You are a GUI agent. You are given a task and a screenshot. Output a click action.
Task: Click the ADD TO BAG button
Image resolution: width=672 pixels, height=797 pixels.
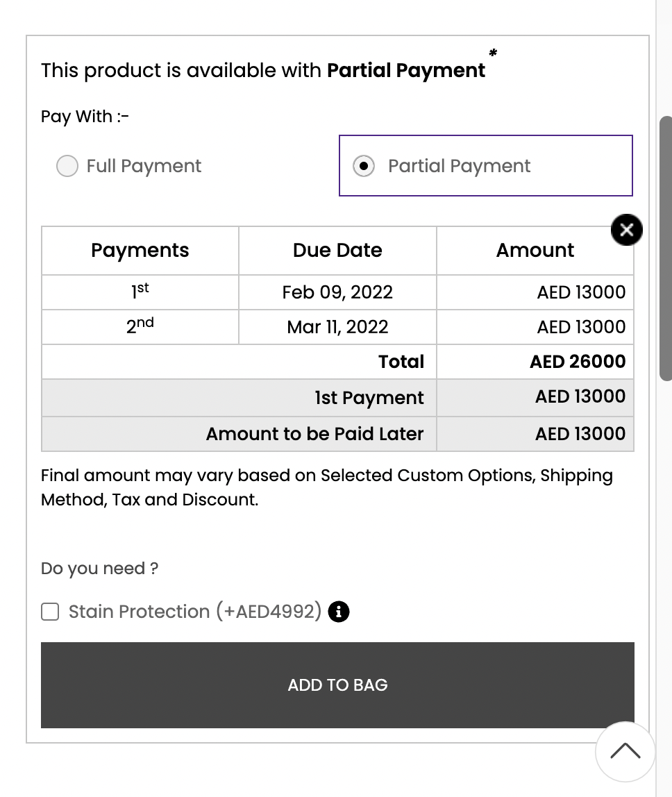337,685
